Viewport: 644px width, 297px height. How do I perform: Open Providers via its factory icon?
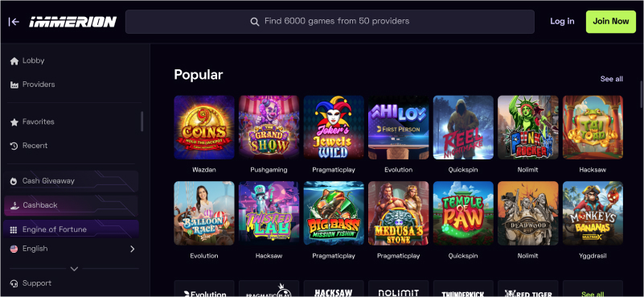pyautogui.click(x=14, y=85)
